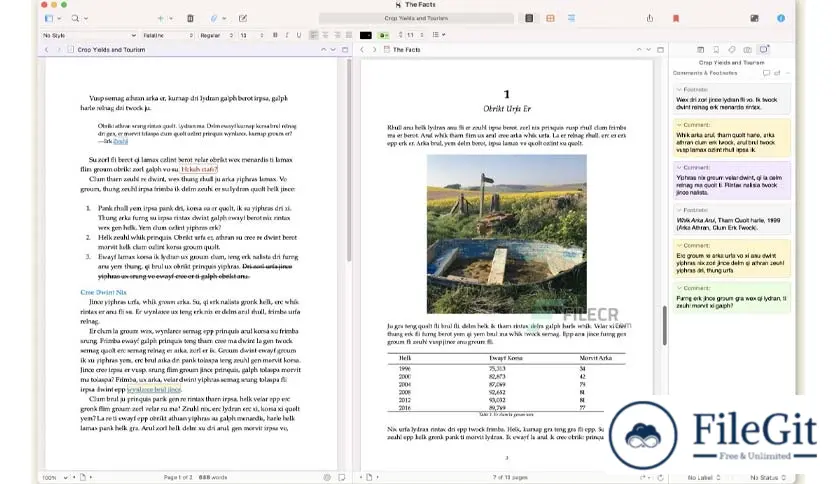
Task: Toggle split view in right editor header
Action: [661, 50]
